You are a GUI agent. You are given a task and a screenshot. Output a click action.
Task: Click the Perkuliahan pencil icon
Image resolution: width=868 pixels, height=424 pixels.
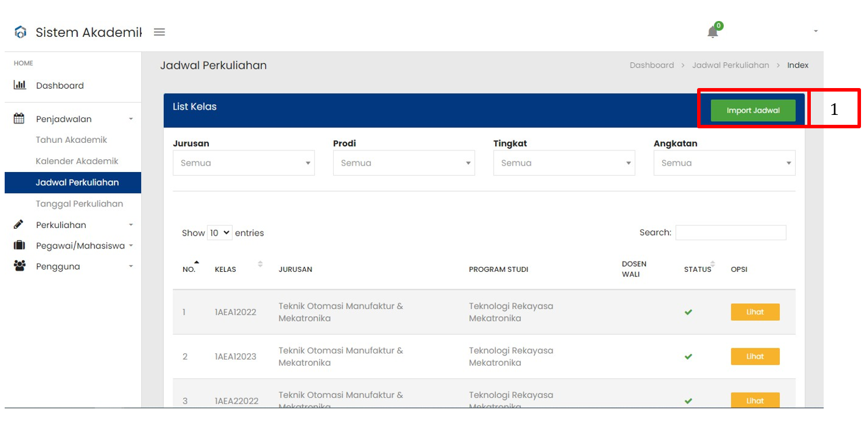click(x=19, y=225)
